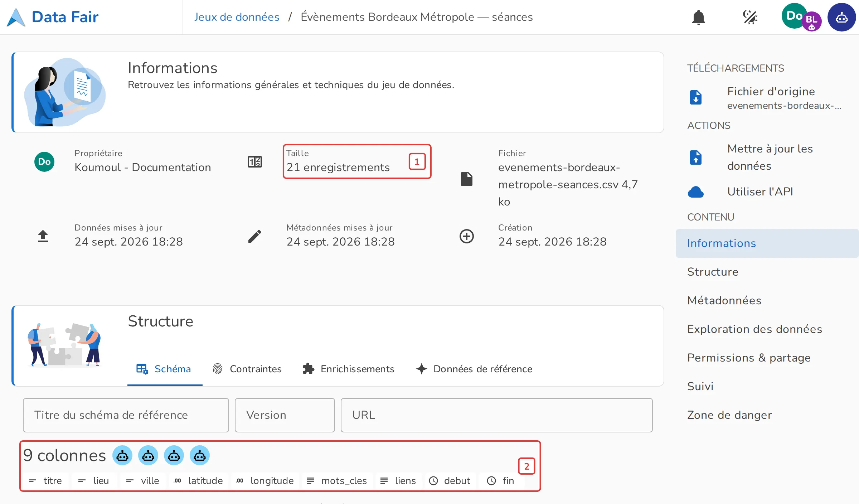This screenshot has width=859, height=504.
Task: Go to Structure in the sidebar
Action: 767,272
